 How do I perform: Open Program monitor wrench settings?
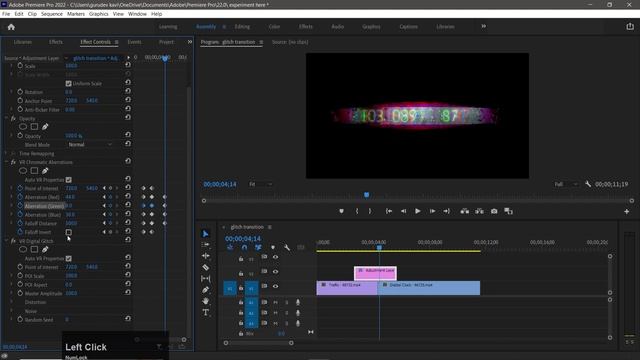588,184
